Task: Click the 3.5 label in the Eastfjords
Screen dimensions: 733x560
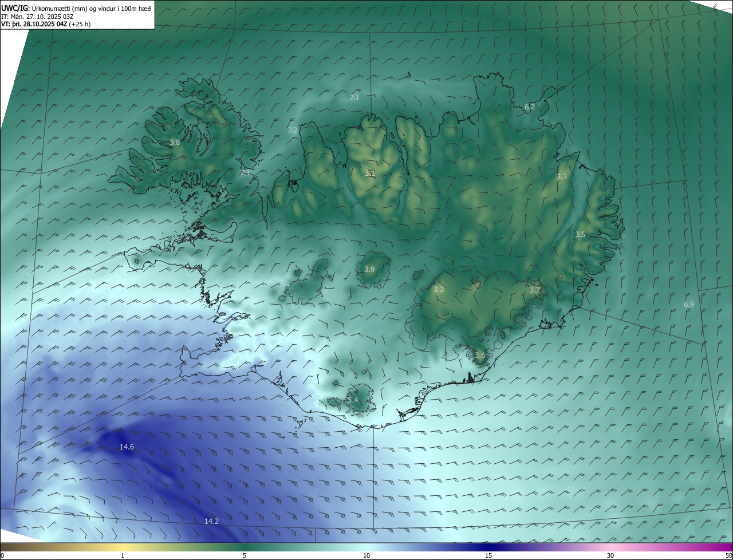Action: [x=580, y=234]
